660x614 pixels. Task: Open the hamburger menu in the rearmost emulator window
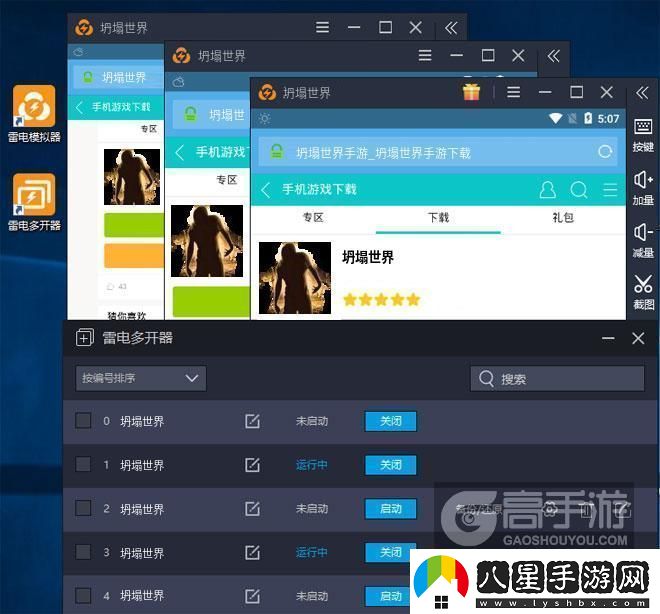point(322,27)
